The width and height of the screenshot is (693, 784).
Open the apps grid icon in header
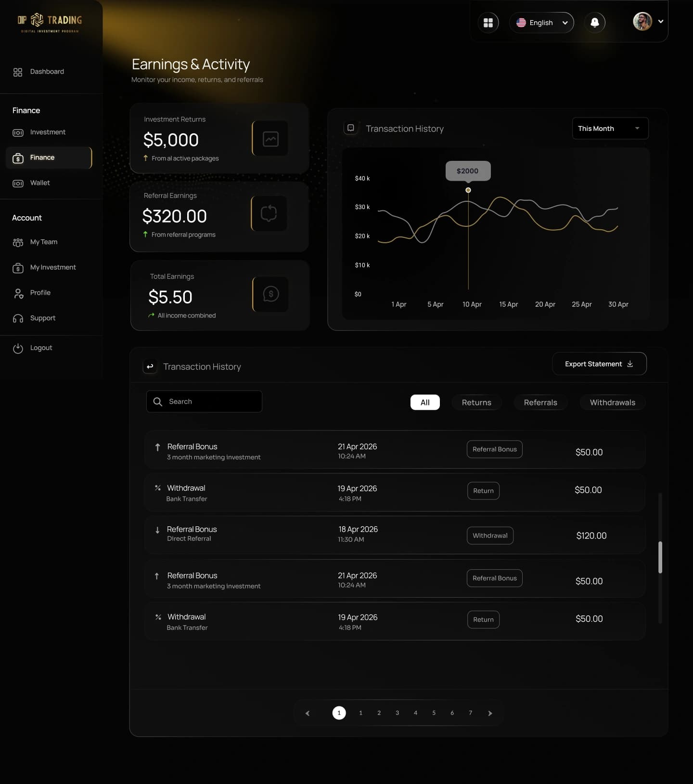pyautogui.click(x=488, y=23)
